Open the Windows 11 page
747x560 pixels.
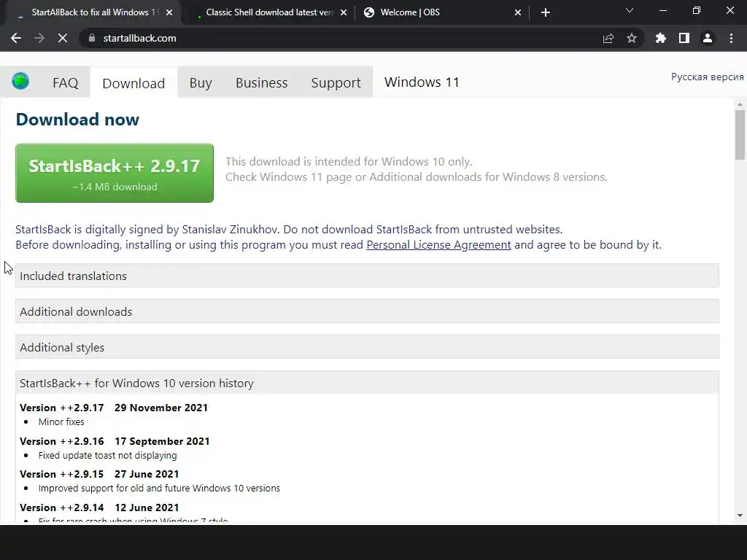click(x=422, y=82)
